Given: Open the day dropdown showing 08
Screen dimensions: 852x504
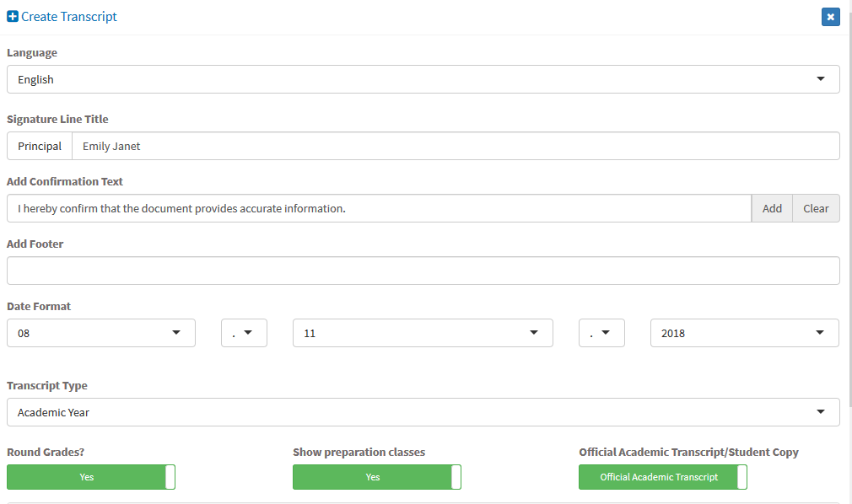Looking at the screenshot, I should click(101, 333).
